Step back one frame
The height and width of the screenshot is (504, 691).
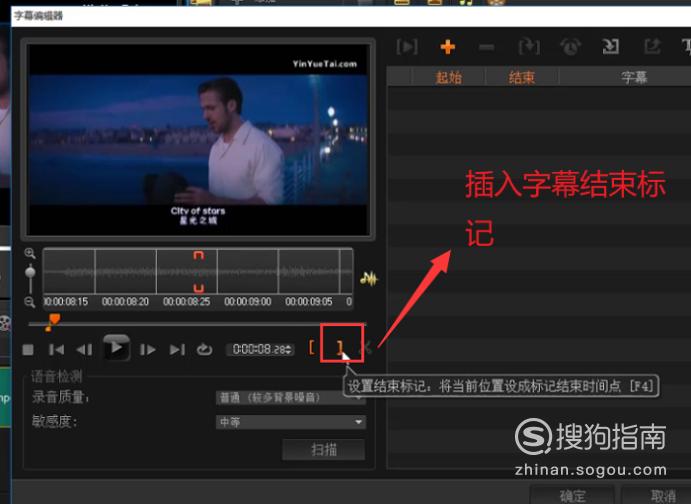[85, 350]
